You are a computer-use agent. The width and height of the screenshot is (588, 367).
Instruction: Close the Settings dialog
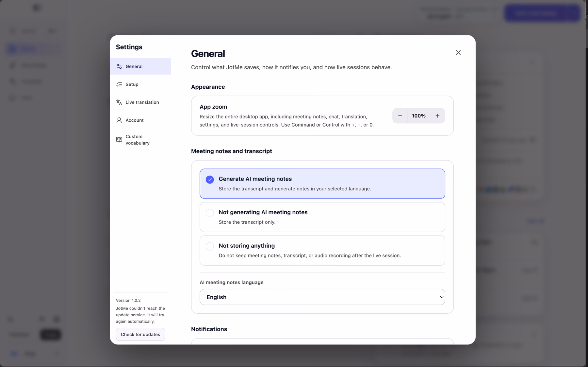tap(458, 53)
